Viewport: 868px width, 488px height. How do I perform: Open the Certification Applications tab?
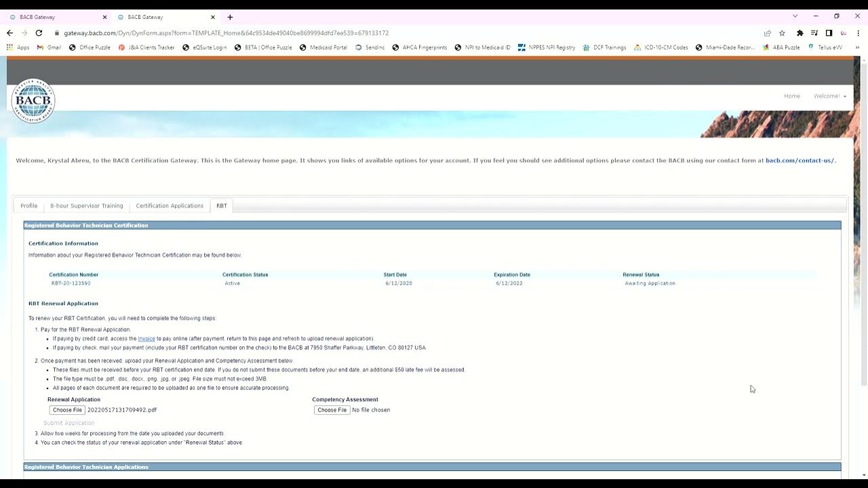tap(170, 205)
